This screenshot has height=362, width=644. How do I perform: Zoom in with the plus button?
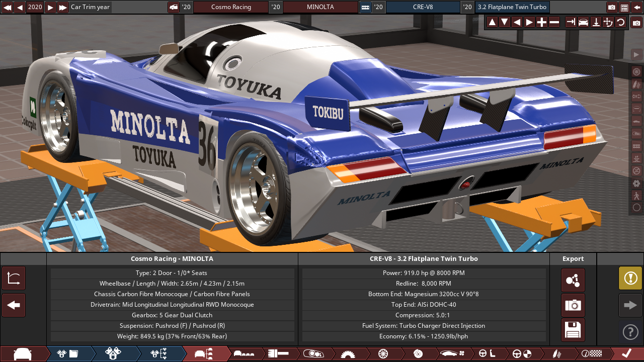point(541,22)
